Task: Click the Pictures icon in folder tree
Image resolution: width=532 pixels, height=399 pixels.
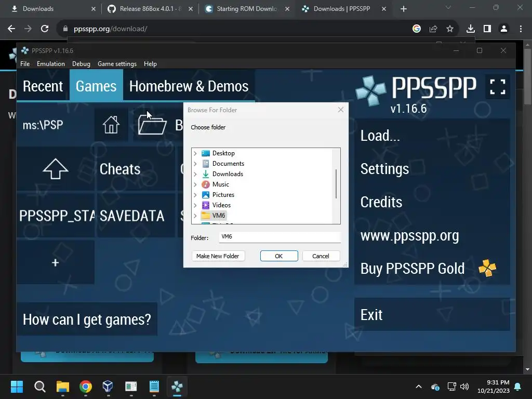Action: [x=206, y=195]
